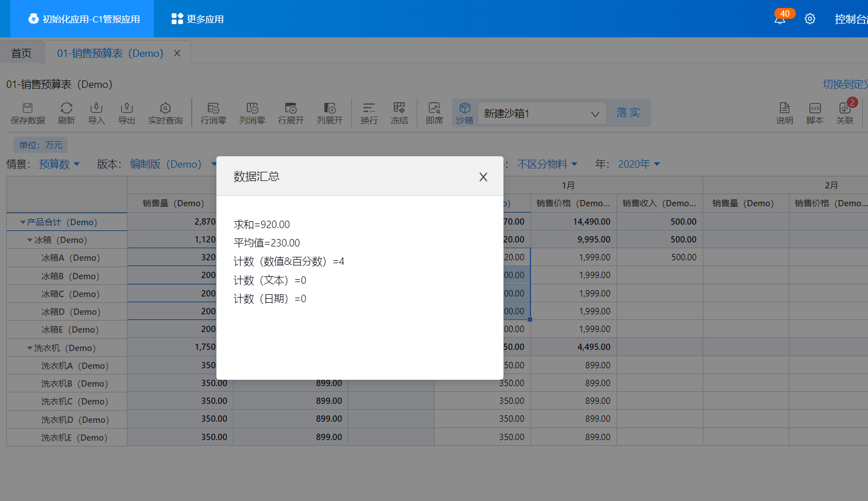
Task: Close the 数据汇总 dialog
Action: [x=483, y=177]
